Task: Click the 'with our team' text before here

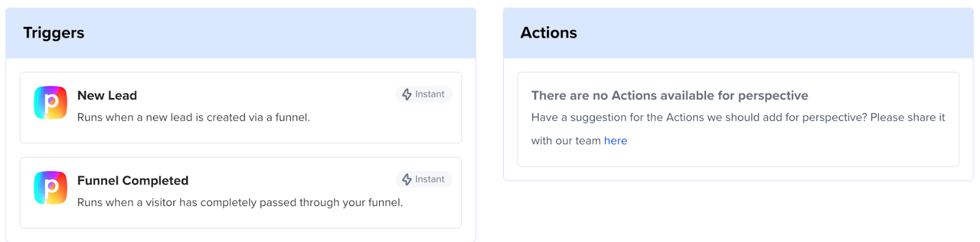Action: tap(566, 141)
